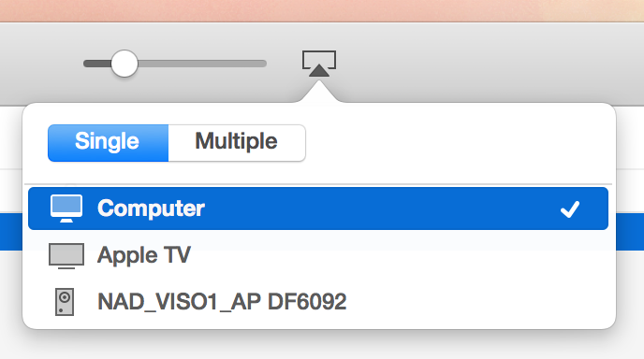Click the blank popover area right of Multiple
The height and width of the screenshot is (359, 644).
click(x=458, y=143)
